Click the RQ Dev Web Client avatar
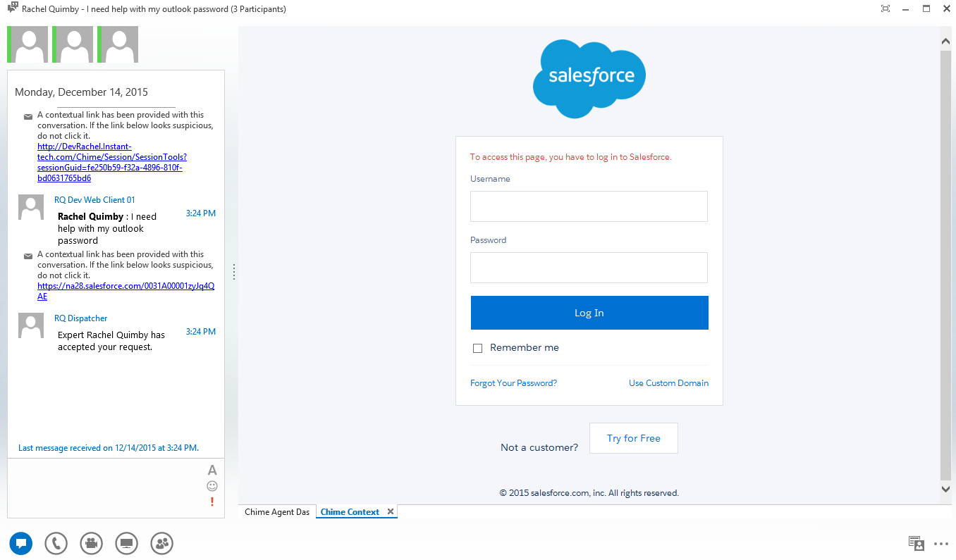This screenshot has height=560, width=956. (x=31, y=208)
